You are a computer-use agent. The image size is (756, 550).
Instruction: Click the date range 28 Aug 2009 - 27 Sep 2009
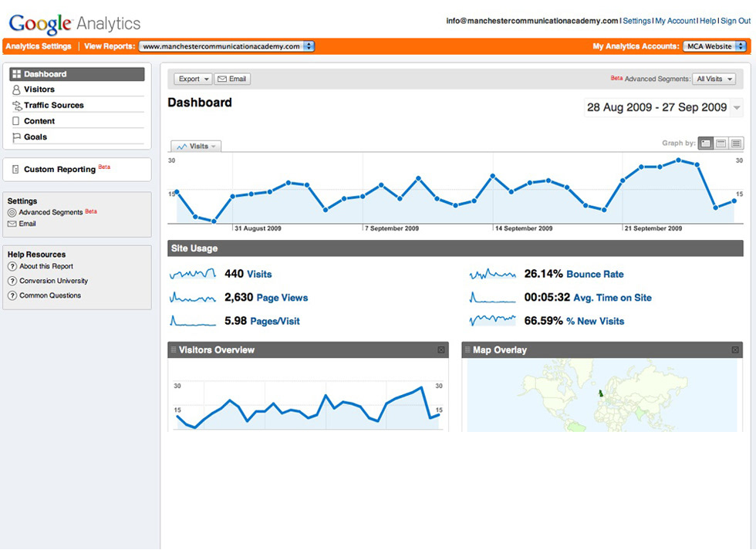tap(656, 107)
